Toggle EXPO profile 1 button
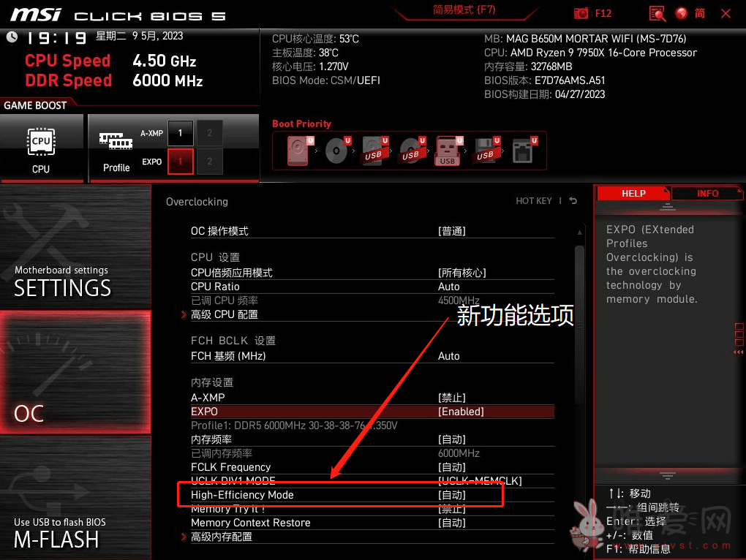 (181, 162)
